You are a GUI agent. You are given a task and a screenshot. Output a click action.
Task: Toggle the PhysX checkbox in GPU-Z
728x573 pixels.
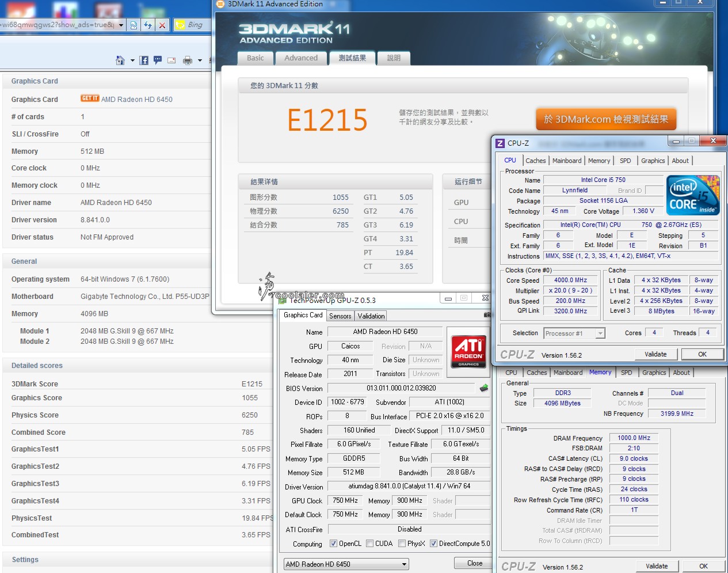(402, 544)
